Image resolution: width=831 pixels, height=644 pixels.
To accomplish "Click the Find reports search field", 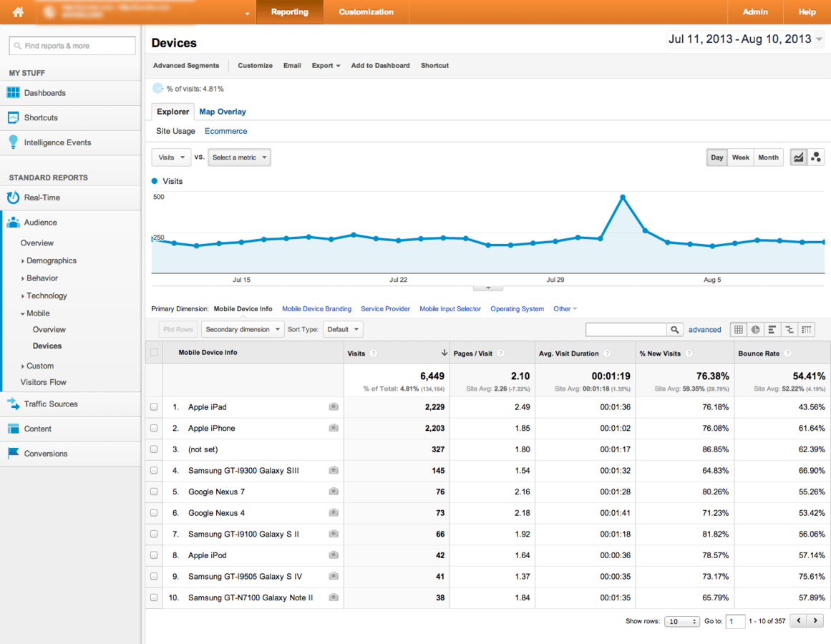I will pos(72,46).
